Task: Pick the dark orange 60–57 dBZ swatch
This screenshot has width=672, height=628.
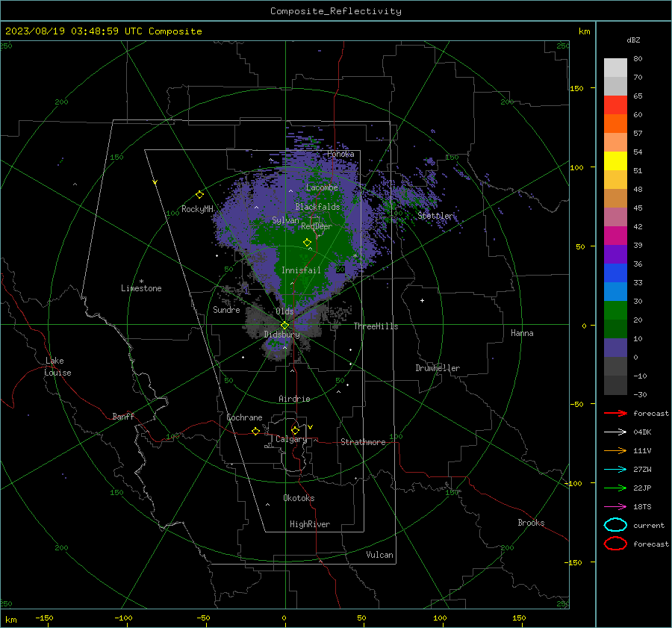Action: tap(615, 124)
